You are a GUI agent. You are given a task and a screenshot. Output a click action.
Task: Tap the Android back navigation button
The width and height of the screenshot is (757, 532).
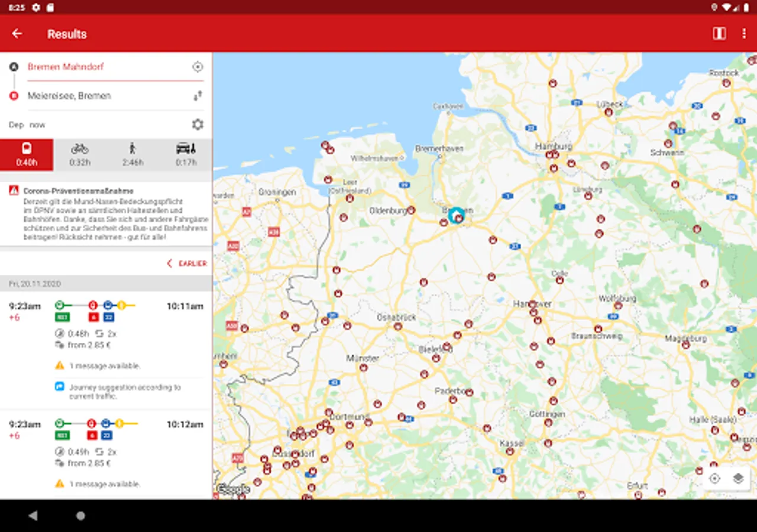[x=33, y=515]
